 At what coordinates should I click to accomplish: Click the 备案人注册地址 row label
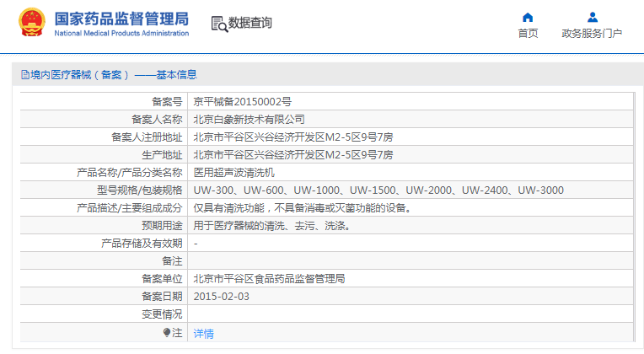[147, 137]
